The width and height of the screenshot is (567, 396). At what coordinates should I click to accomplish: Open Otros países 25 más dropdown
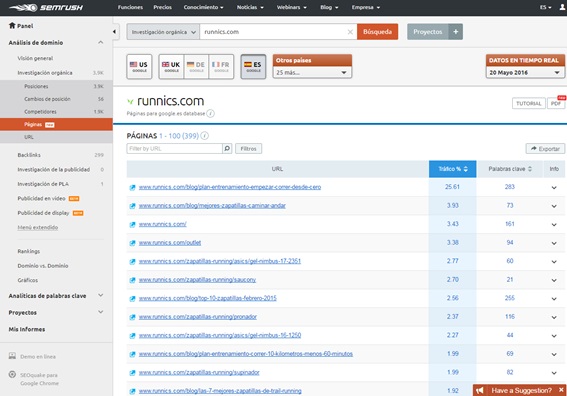tap(312, 72)
